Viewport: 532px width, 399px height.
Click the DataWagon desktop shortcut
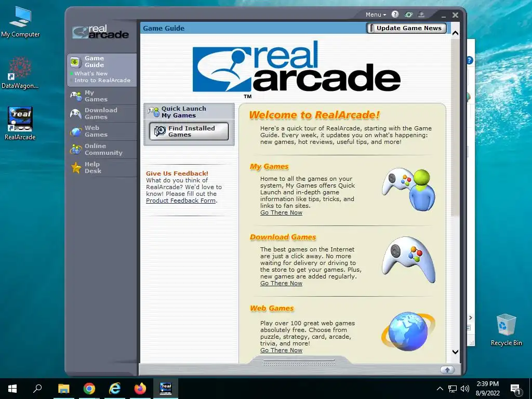tap(20, 73)
